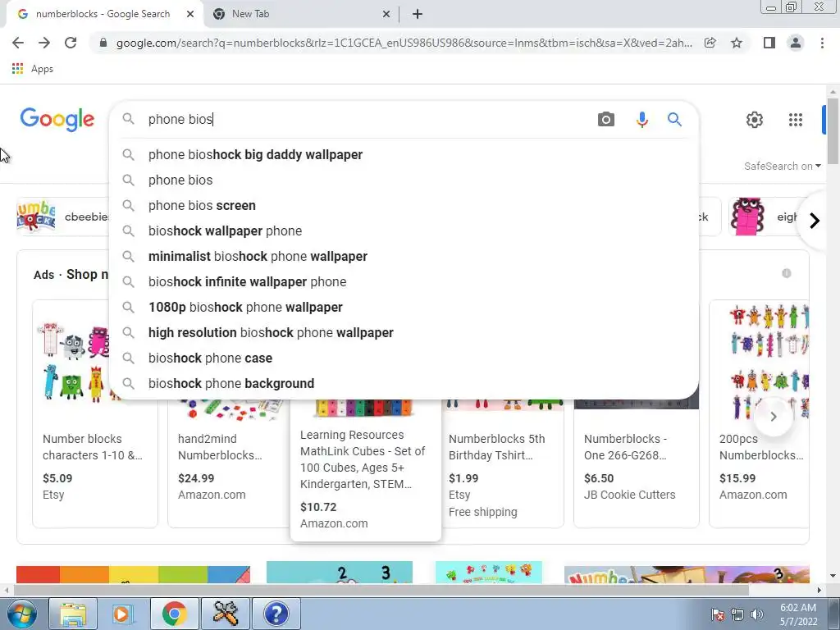
Task: Select suggestion phone bioshock big daddy wallpaper
Action: pyautogui.click(x=404, y=155)
